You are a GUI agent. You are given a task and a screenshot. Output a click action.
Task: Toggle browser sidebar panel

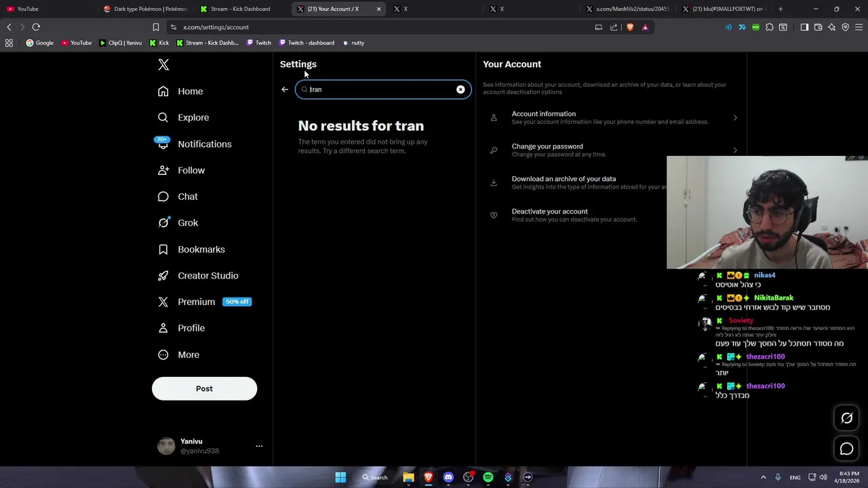(804, 27)
